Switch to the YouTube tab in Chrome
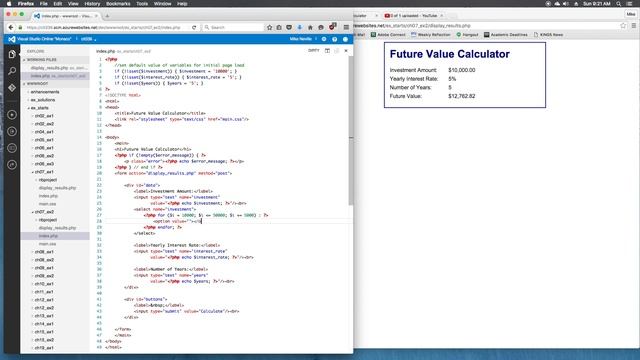 point(413,16)
